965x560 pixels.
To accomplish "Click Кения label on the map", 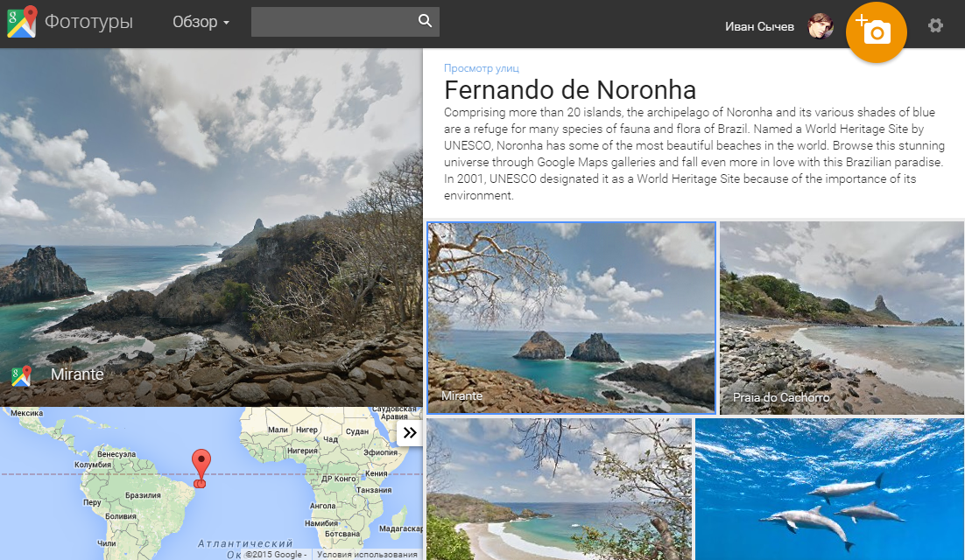I will [x=376, y=473].
